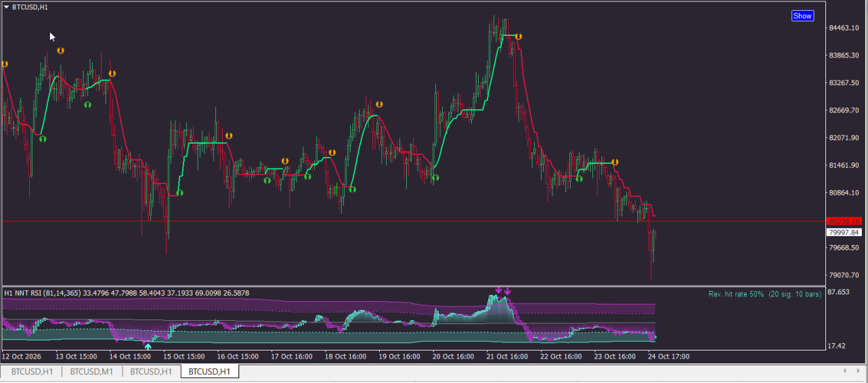Click the left magenta down arrow in RSI panel
This screenshot has height=383, width=868.
[x=498, y=290]
